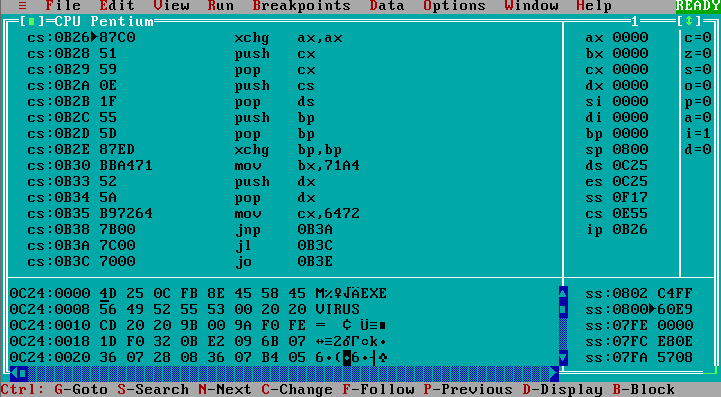This screenshot has width=721, height=397.
Task: Click the G-Goto shortcut in status bar
Action: pos(81,389)
